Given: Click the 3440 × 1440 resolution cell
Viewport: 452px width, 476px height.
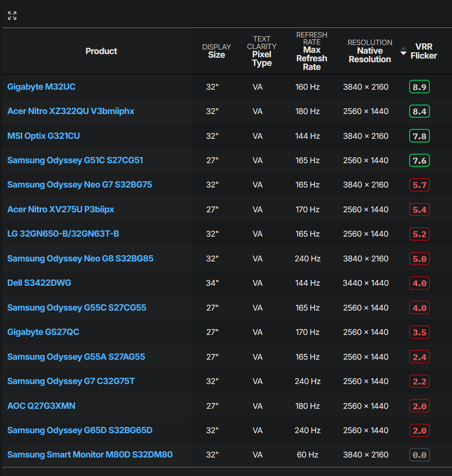Looking at the screenshot, I should tap(366, 283).
